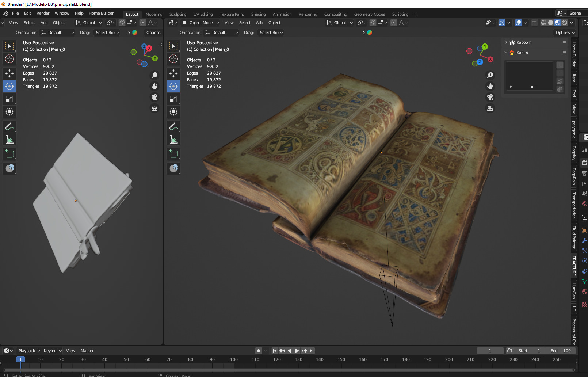Switch to Wireframe viewport shading
This screenshot has width=588, height=377.
pyautogui.click(x=544, y=23)
